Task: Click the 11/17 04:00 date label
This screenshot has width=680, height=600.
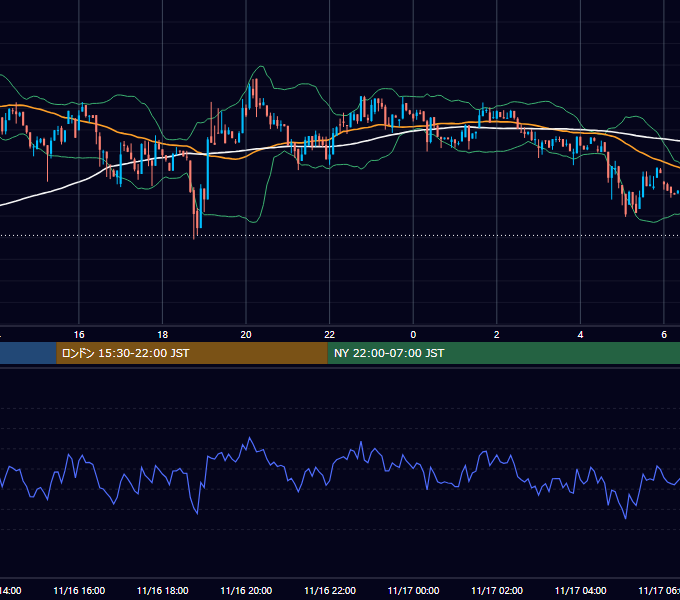Action: tap(581, 590)
